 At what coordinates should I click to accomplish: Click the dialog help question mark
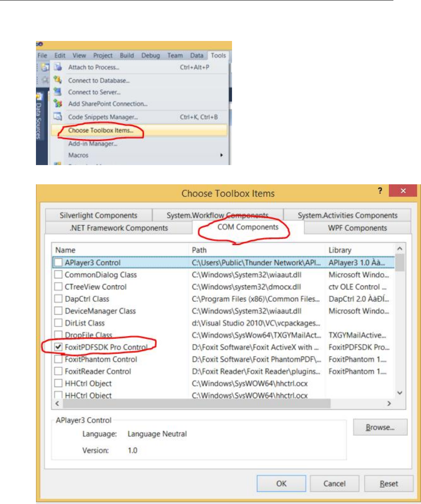tap(380, 191)
